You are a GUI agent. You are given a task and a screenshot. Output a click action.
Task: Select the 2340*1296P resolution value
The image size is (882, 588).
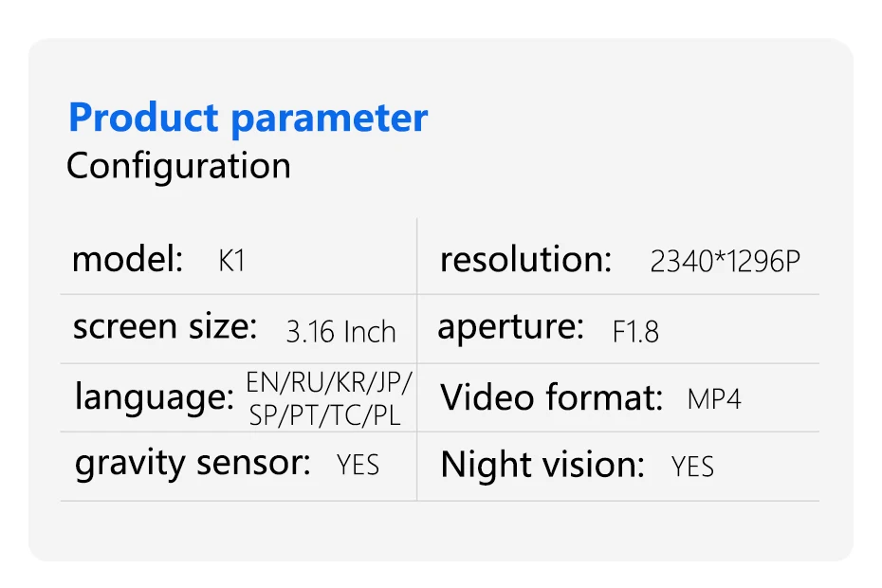pos(726,262)
